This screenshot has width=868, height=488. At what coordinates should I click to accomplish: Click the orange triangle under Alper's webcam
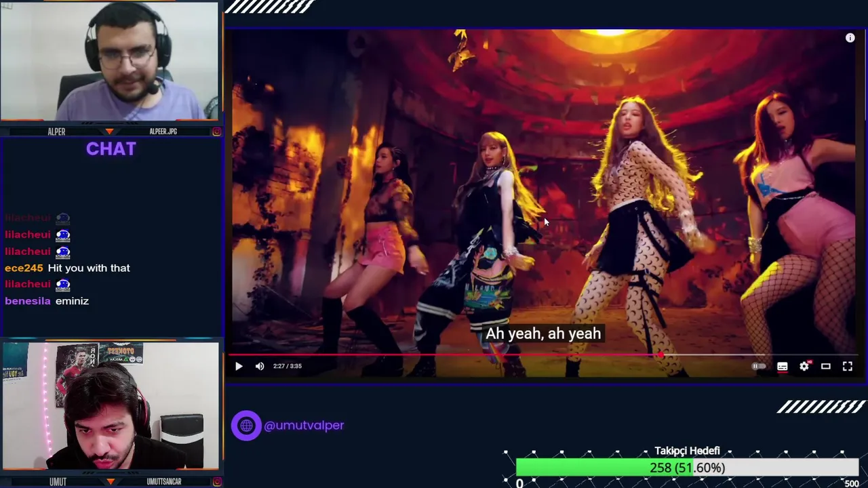(110, 131)
